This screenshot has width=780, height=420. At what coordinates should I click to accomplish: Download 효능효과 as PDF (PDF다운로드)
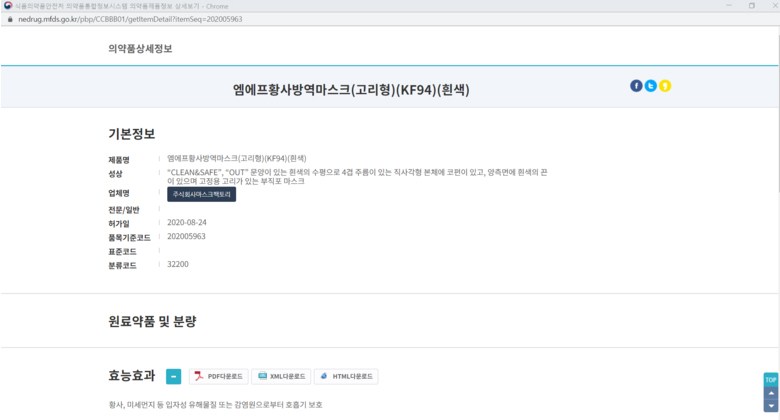(218, 377)
